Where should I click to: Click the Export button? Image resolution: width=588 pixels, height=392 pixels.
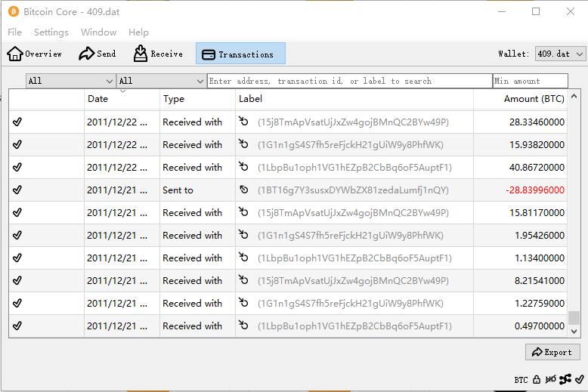pos(552,352)
